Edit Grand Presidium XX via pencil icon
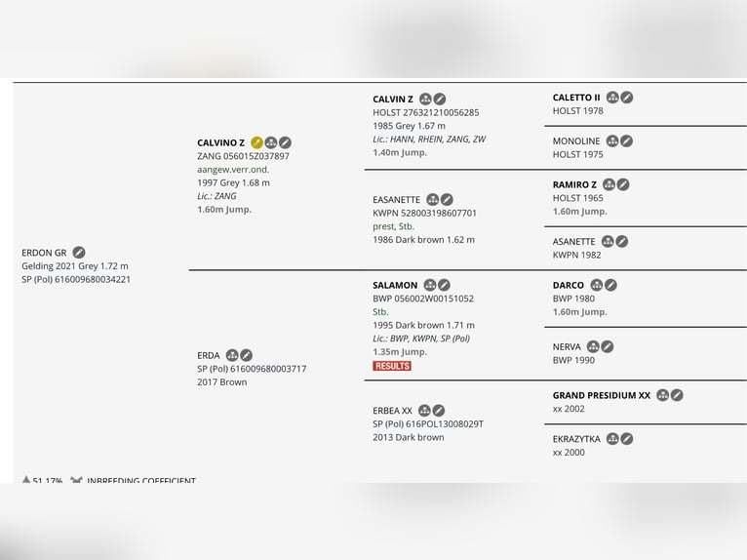Image resolution: width=747 pixels, height=560 pixels. [677, 395]
